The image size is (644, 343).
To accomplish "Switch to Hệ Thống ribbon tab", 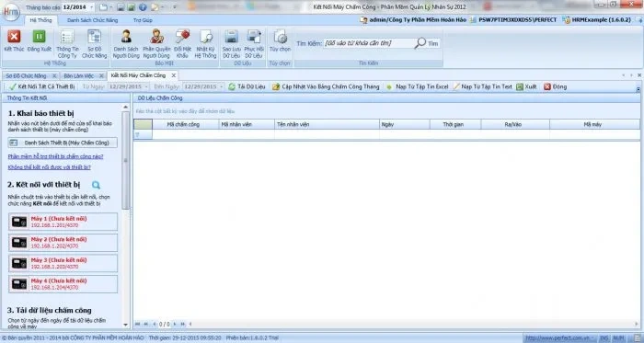I will [x=41, y=20].
